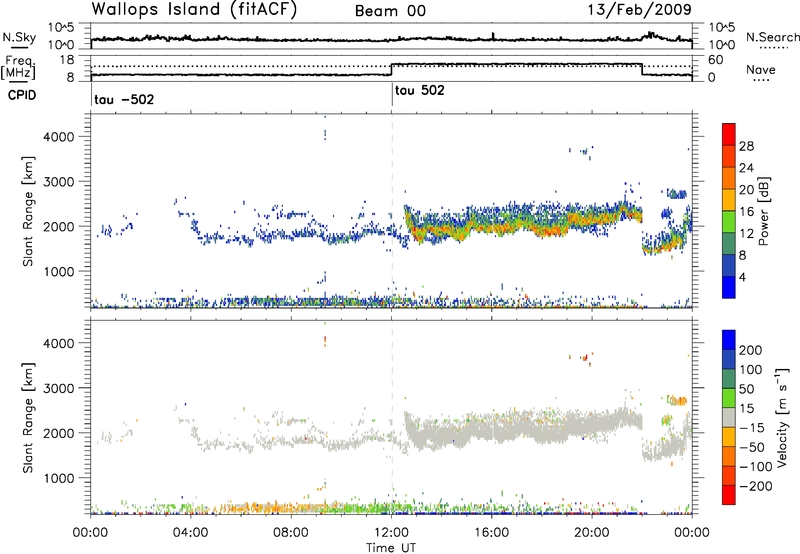
Task: Click the "CPID" row label
Action: pyautogui.click(x=22, y=95)
